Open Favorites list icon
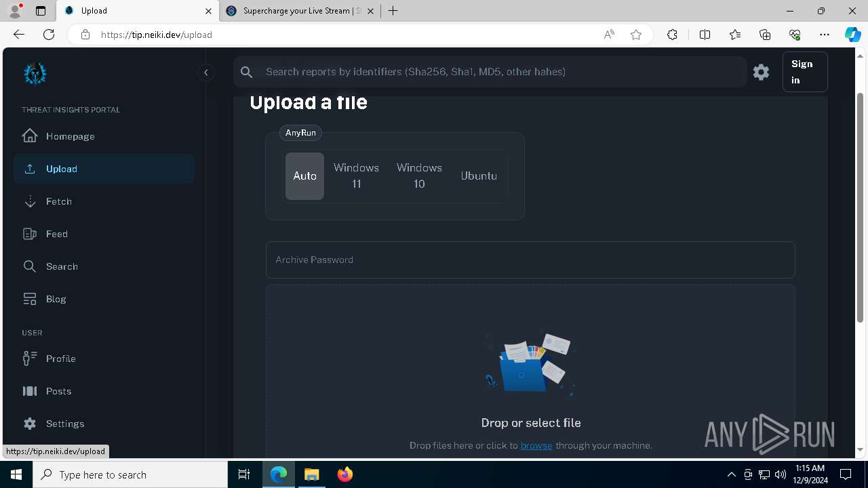Image resolution: width=868 pixels, height=488 pixels. 735,35
